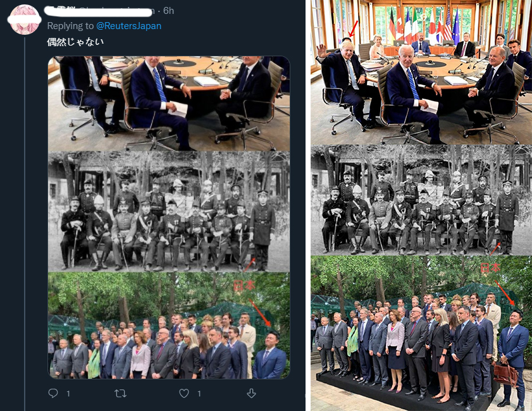
Task: Click the reply speech bubble icon
Action: pyautogui.click(x=53, y=393)
